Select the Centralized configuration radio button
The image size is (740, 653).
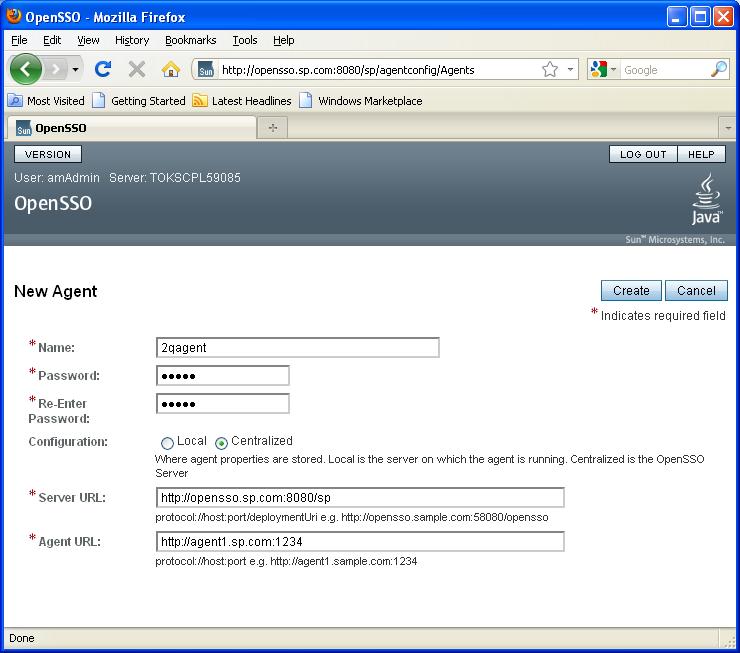click(221, 443)
